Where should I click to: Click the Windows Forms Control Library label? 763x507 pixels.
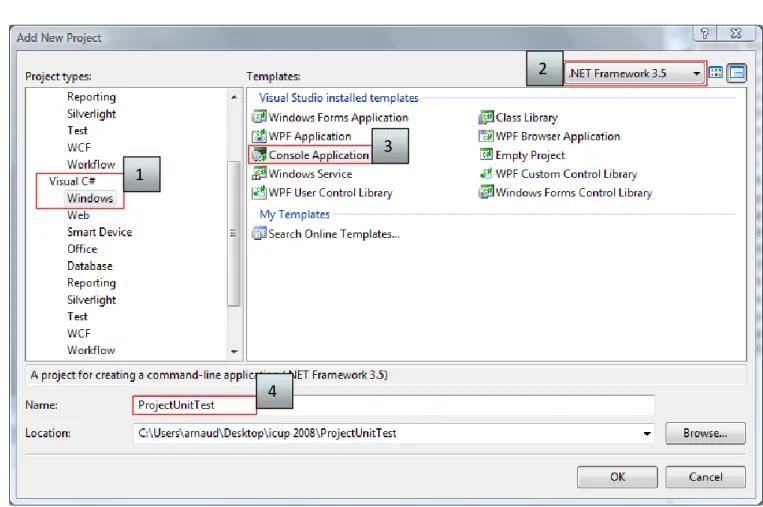[x=574, y=193]
